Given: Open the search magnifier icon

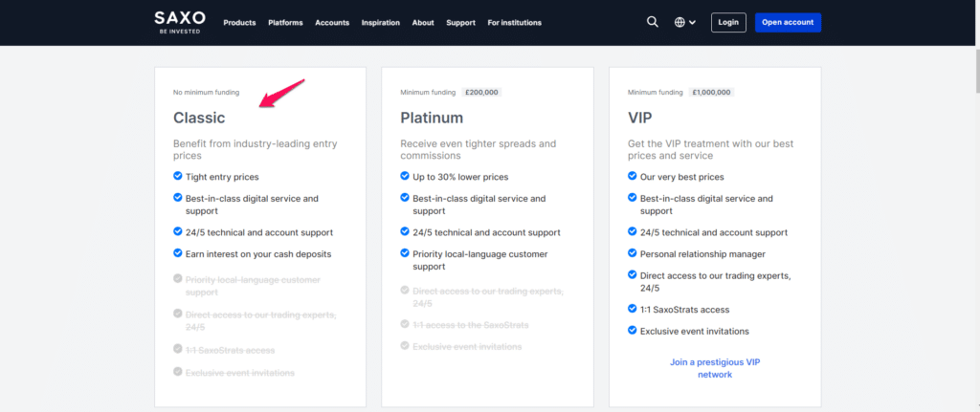Looking at the screenshot, I should [653, 22].
